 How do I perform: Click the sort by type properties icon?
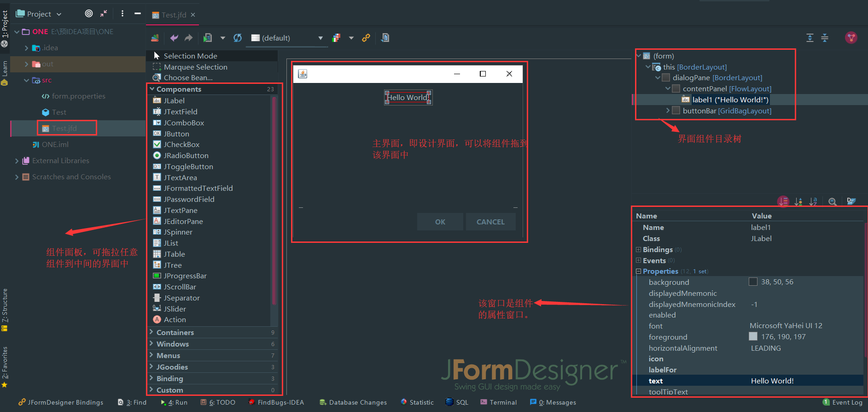[x=798, y=201]
